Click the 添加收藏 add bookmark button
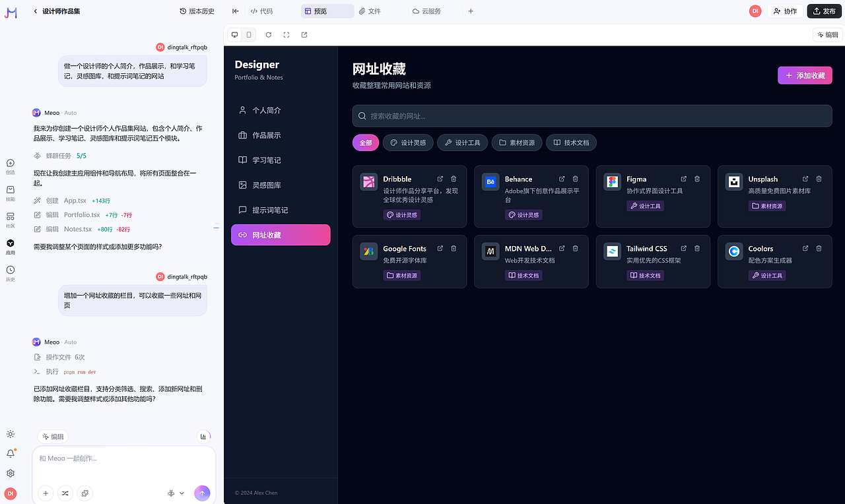The image size is (845, 504). point(805,75)
